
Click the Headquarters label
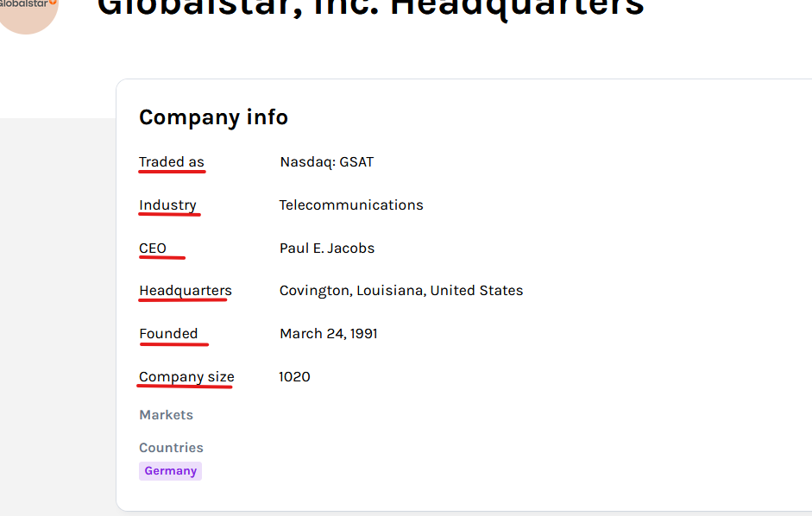pos(186,291)
